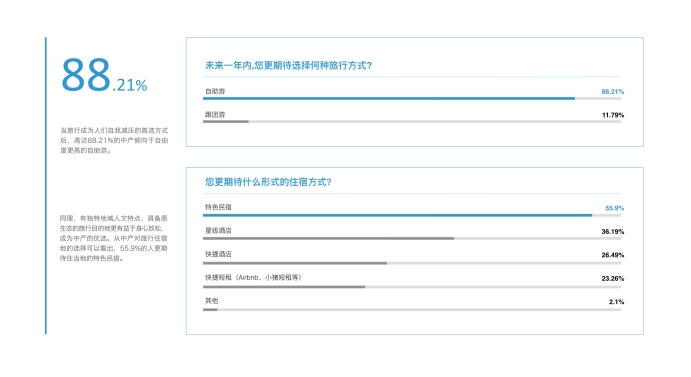691x377 pixels.
Task: Click the 26.49% value label
Action: [613, 255]
